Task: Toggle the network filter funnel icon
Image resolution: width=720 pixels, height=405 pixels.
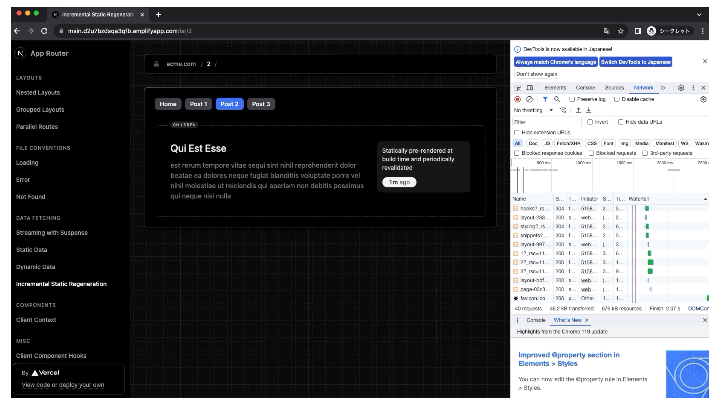Action: pyautogui.click(x=545, y=99)
